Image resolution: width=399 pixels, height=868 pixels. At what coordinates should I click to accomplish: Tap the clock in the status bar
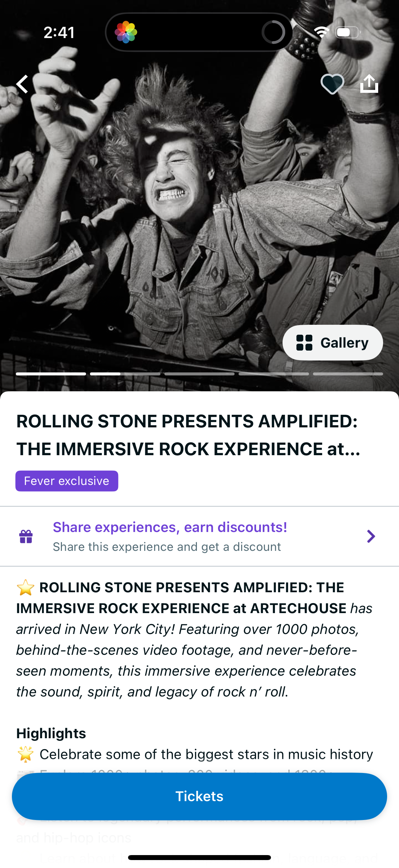click(59, 32)
